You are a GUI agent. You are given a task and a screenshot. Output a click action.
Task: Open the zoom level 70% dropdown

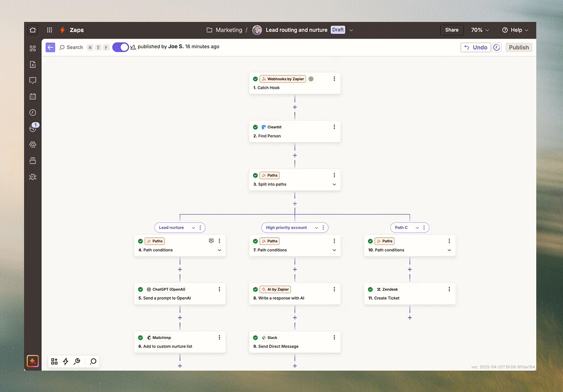pyautogui.click(x=480, y=30)
